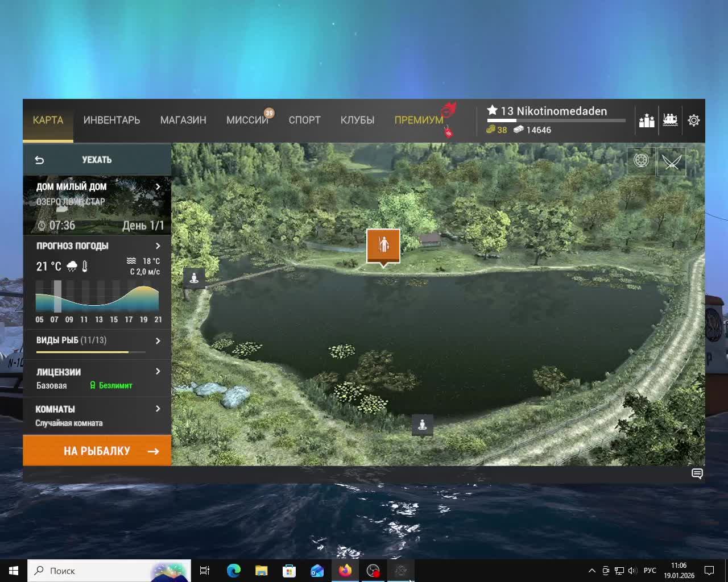Screen dimensions: 728x582
Task: Click the Безлимит license label
Action: pyautogui.click(x=115, y=385)
